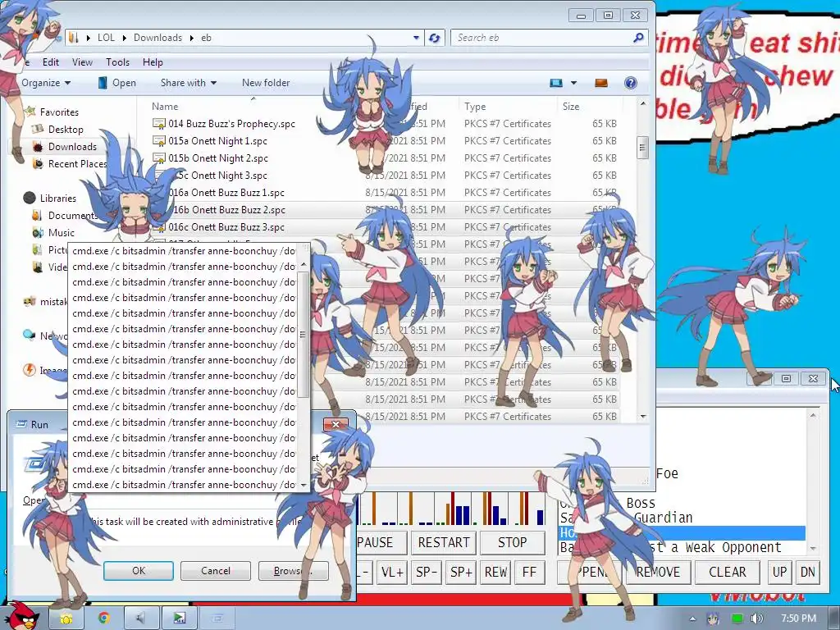Open the Explorer folder icon on the taskbar
Screen dimensions: 840x630
point(66,619)
